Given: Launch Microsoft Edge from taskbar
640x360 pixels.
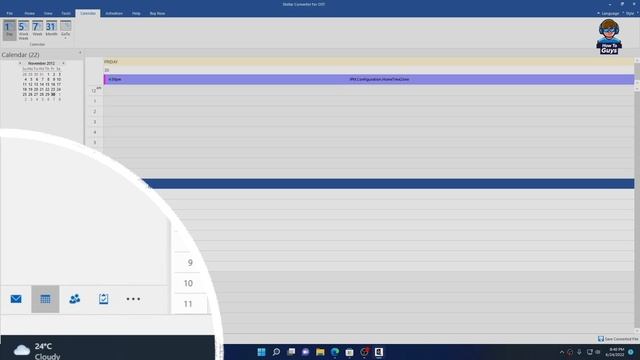Looking at the screenshot, I should [x=335, y=352].
